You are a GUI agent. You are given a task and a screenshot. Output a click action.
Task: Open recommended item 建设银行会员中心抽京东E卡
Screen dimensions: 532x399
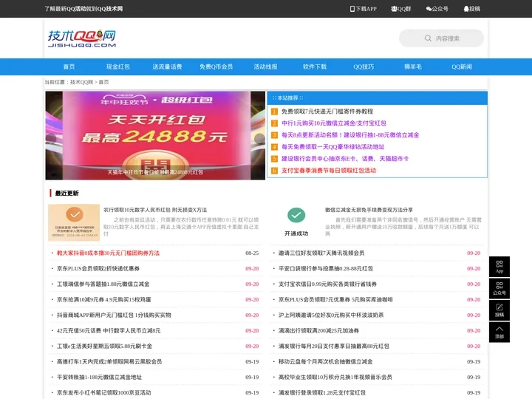(345, 158)
